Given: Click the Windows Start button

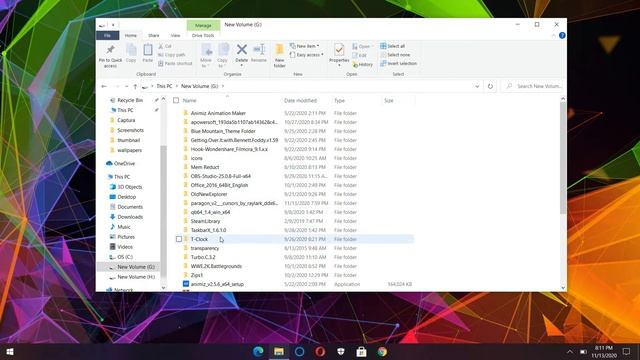Looking at the screenshot, I should [10, 351].
